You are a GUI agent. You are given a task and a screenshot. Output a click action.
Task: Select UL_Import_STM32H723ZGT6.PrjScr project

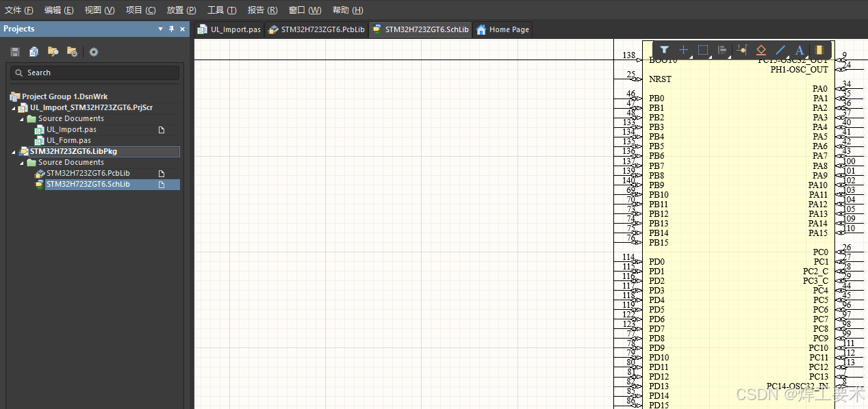click(91, 108)
